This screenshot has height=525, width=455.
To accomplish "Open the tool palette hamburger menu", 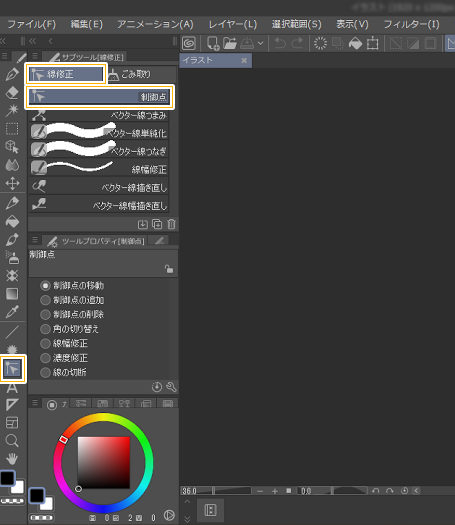I will [x=4, y=56].
